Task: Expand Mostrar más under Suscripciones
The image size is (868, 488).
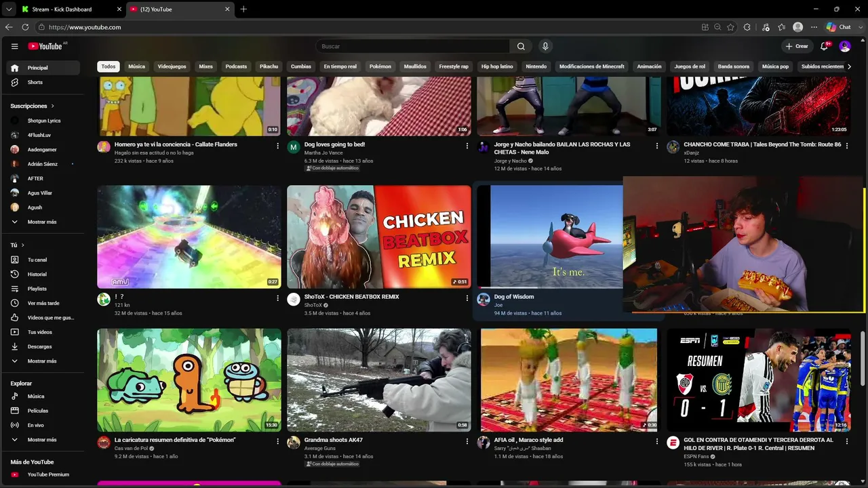Action: (x=43, y=222)
